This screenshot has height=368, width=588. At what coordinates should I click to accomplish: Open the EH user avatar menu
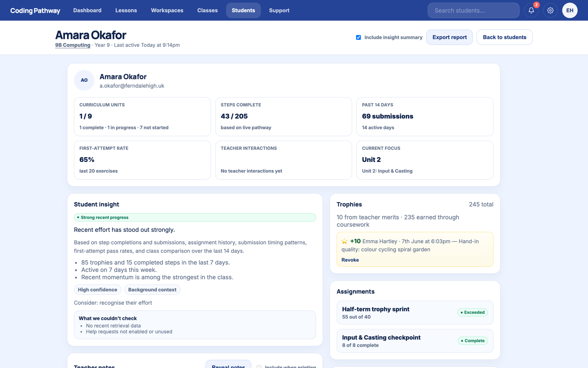pyautogui.click(x=570, y=10)
